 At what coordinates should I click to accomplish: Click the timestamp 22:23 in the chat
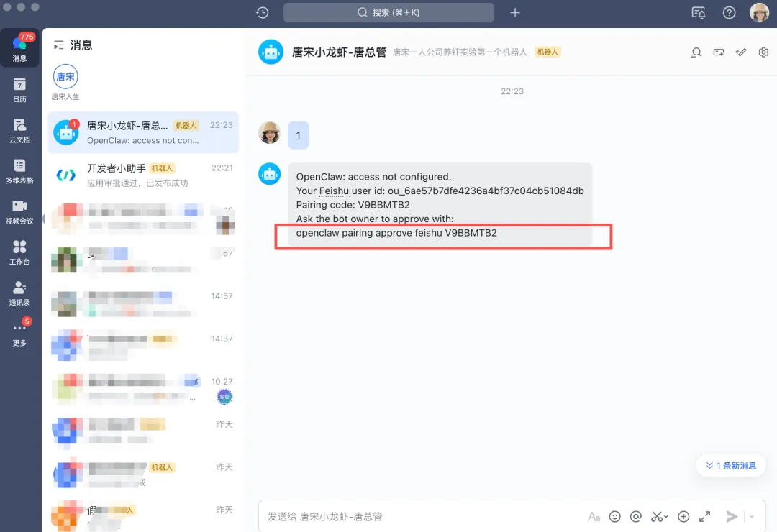click(512, 91)
